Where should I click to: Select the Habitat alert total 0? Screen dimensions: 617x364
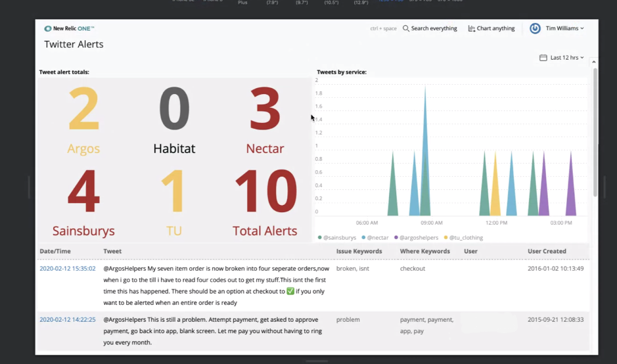(x=174, y=108)
